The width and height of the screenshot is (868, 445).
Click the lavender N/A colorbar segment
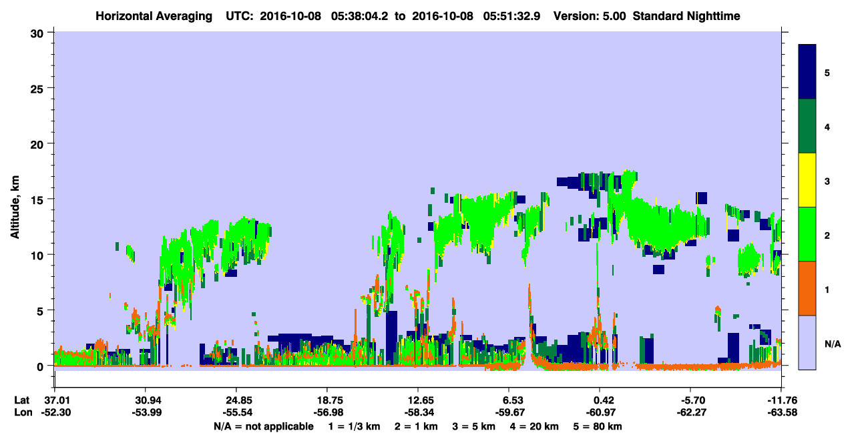point(807,342)
